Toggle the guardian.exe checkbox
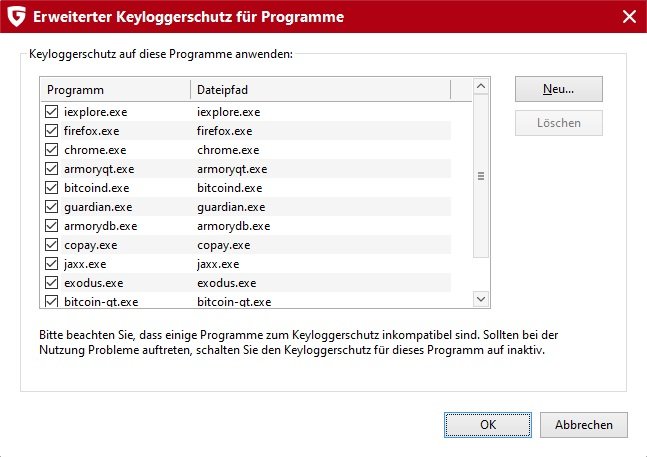 point(52,207)
